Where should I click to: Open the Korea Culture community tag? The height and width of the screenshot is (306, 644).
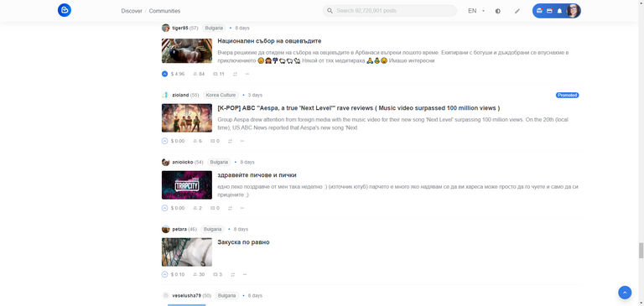[221, 95]
